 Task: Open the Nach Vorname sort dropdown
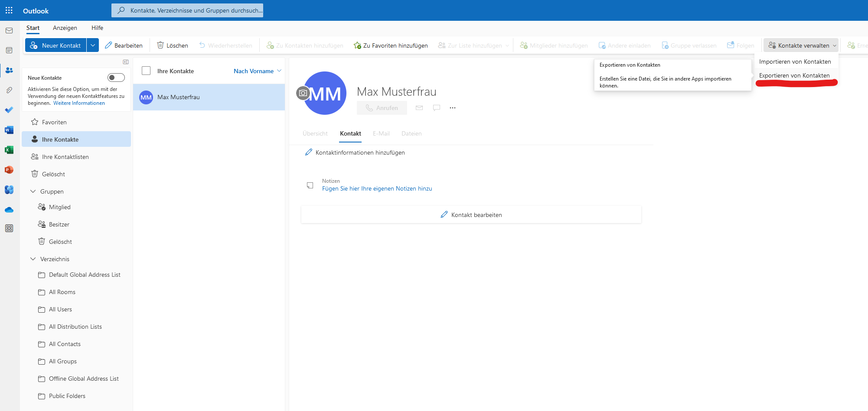click(257, 71)
